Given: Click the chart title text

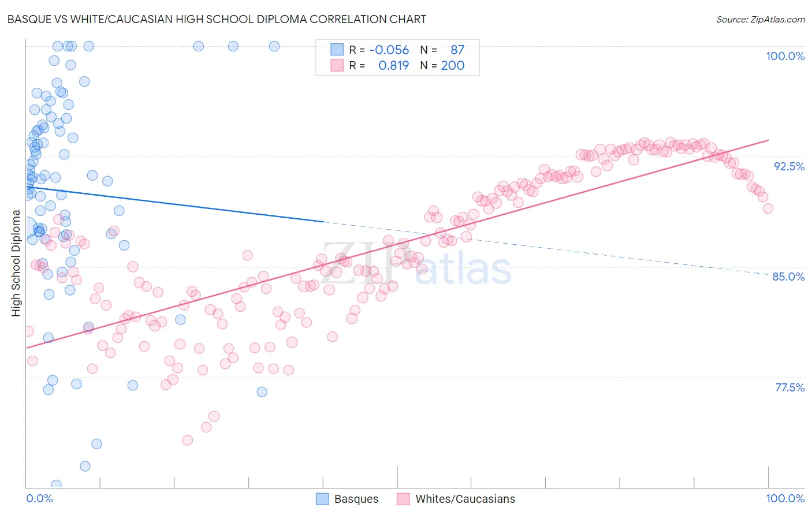Looking at the screenshot, I should pos(217,19).
